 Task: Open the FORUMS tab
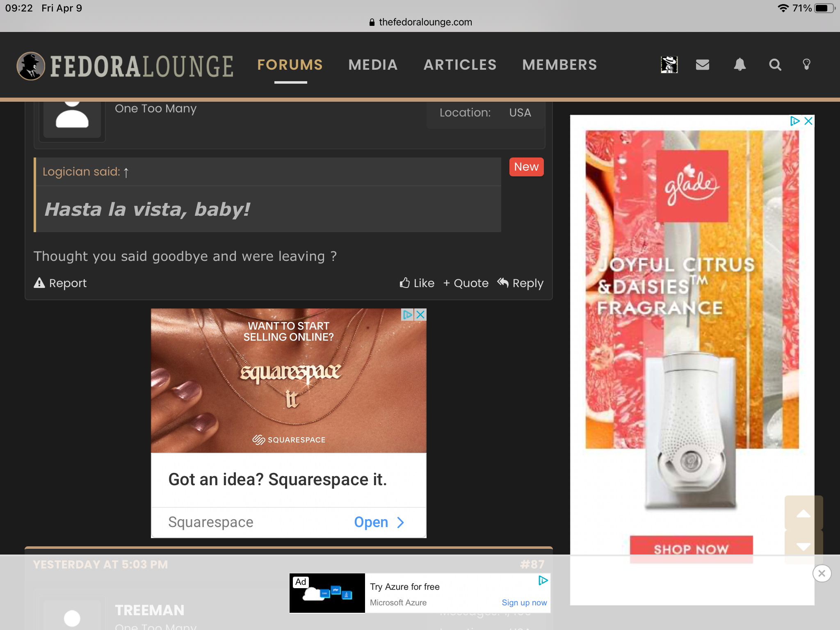[290, 65]
